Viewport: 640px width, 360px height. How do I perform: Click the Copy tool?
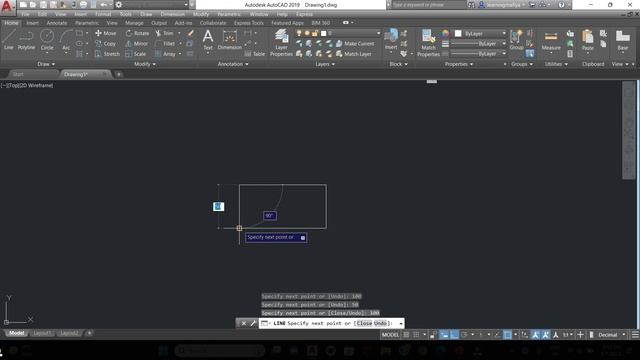[x=106, y=43]
